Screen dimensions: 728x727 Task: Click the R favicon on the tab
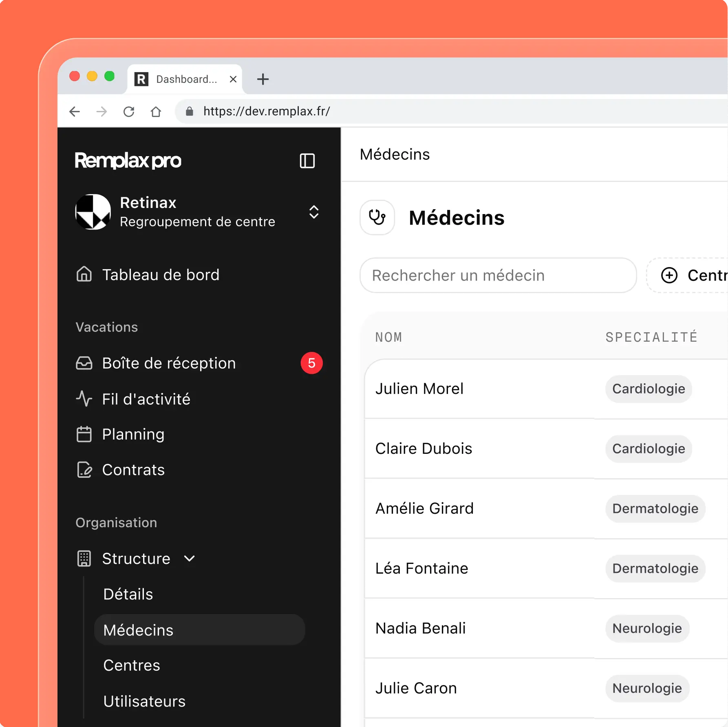141,79
